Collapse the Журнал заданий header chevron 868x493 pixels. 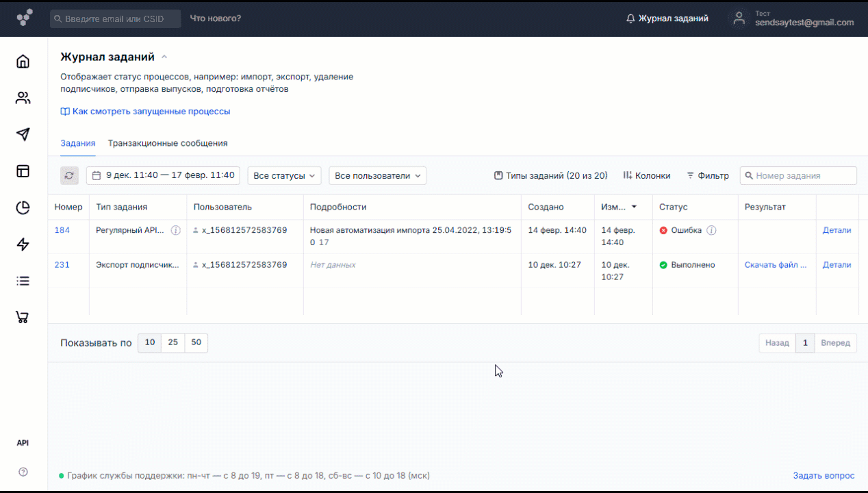pyautogui.click(x=164, y=58)
